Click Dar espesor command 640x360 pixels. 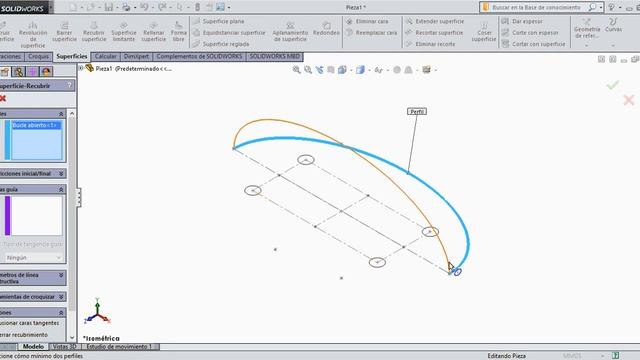pos(522,21)
